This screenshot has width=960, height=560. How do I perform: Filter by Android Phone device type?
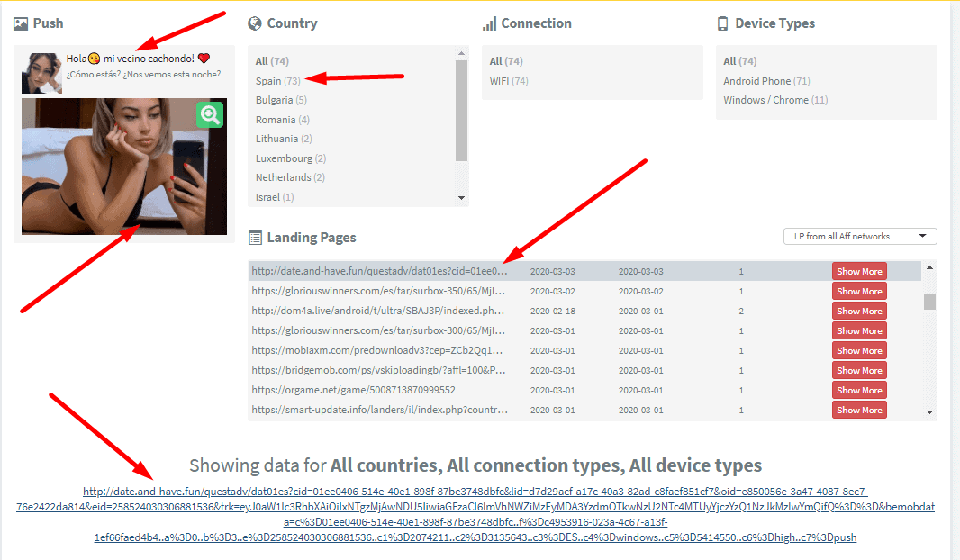click(756, 81)
